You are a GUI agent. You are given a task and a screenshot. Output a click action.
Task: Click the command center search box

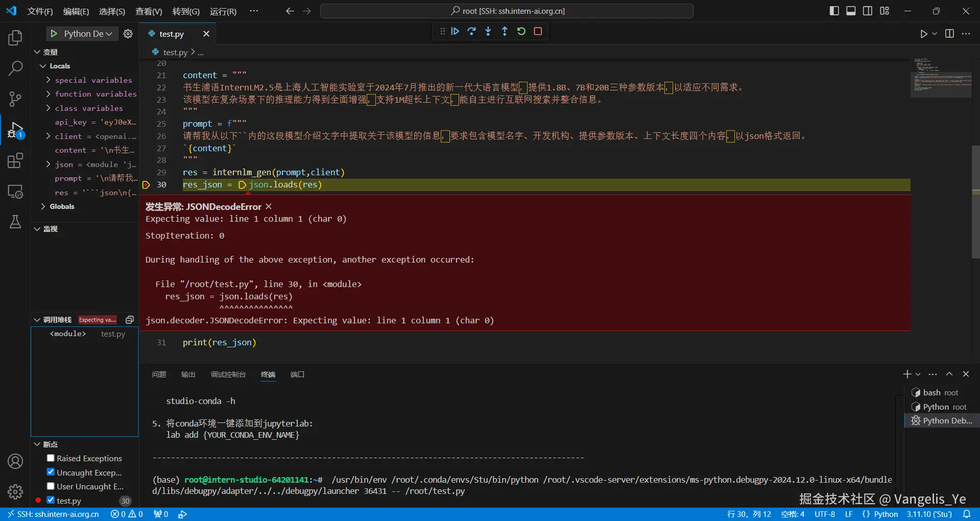pos(507,11)
